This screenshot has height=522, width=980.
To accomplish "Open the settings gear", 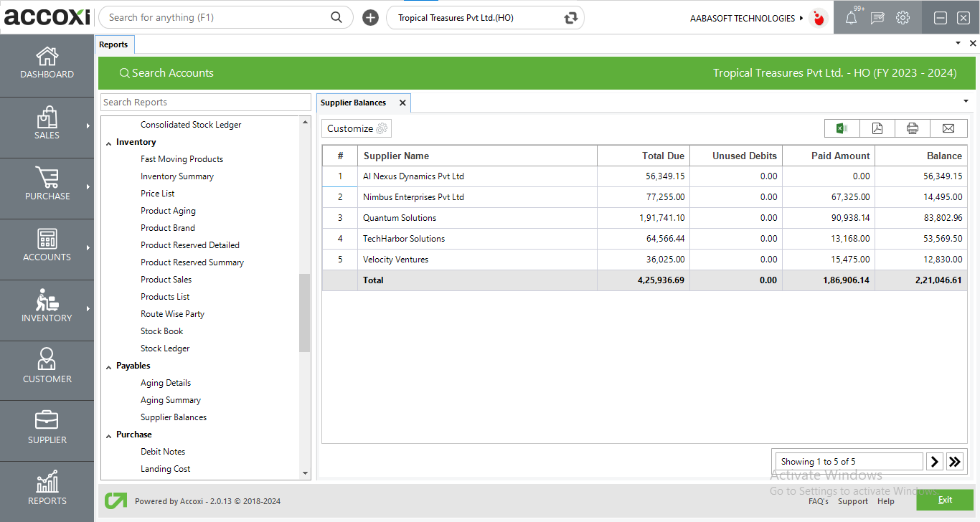I will pyautogui.click(x=903, y=17).
